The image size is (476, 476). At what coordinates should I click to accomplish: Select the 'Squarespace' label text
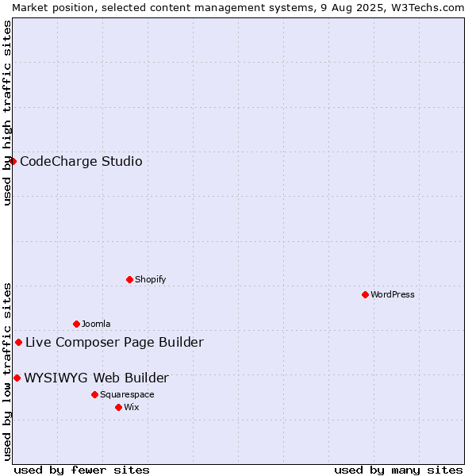coord(127,394)
